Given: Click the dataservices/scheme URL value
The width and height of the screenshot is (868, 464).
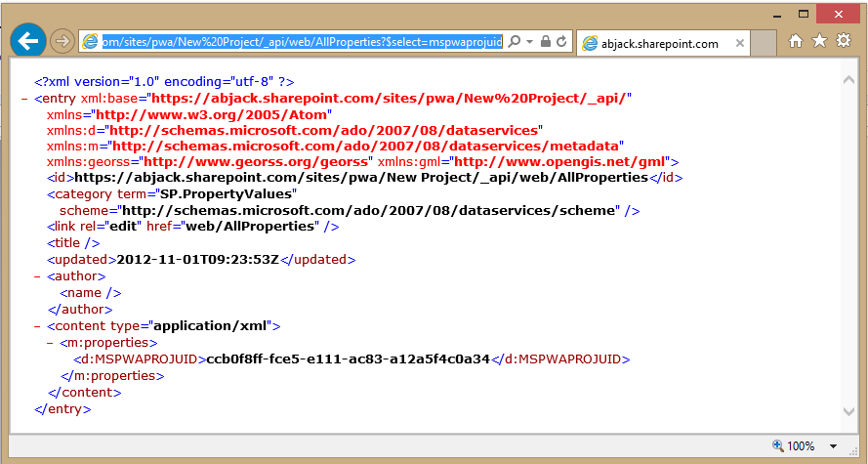Looking at the screenshot, I should coord(369,211).
